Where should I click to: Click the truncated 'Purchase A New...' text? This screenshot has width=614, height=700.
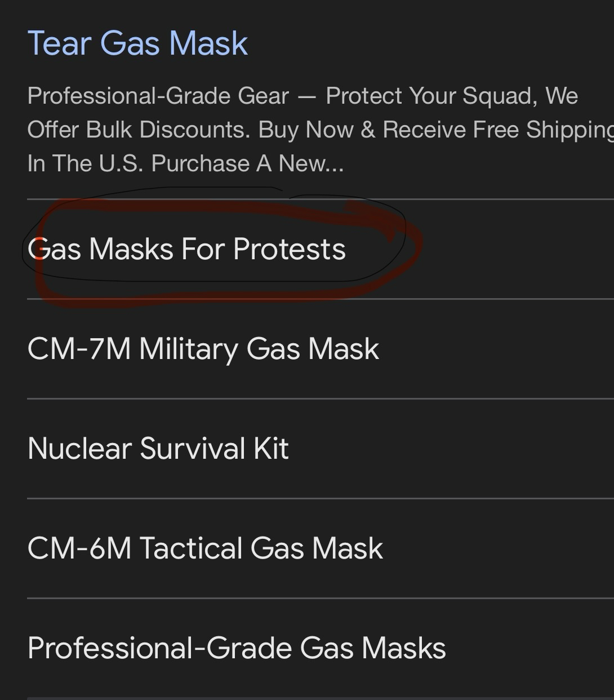point(247,163)
